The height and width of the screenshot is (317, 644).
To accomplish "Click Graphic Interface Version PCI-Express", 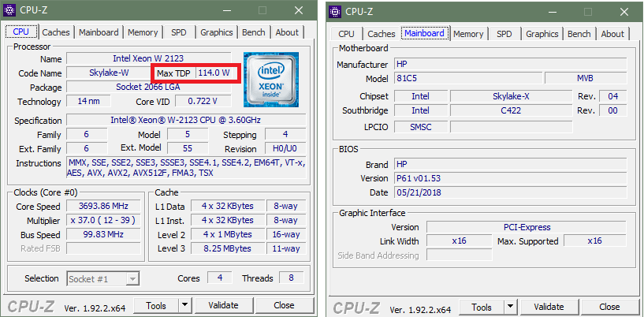I will [x=527, y=227].
